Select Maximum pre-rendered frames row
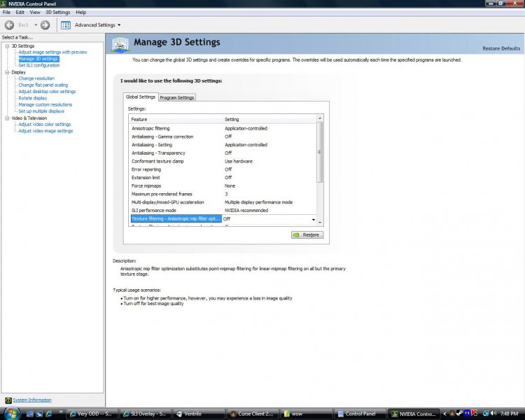 click(x=223, y=194)
